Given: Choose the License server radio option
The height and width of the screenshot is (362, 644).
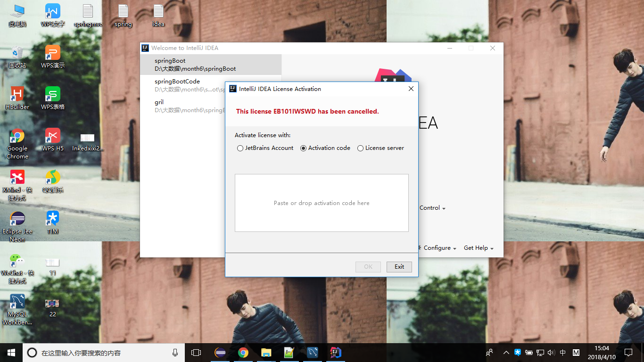Looking at the screenshot, I should (380, 148).
